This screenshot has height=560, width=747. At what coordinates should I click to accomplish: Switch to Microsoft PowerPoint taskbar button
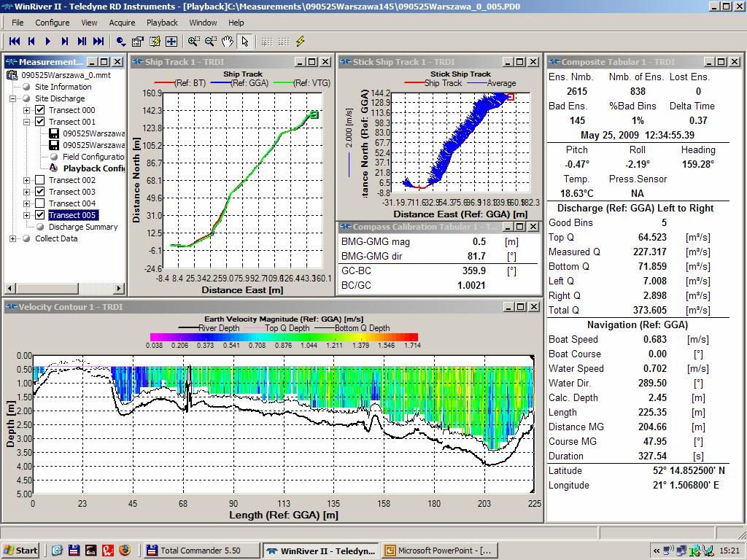click(x=440, y=551)
